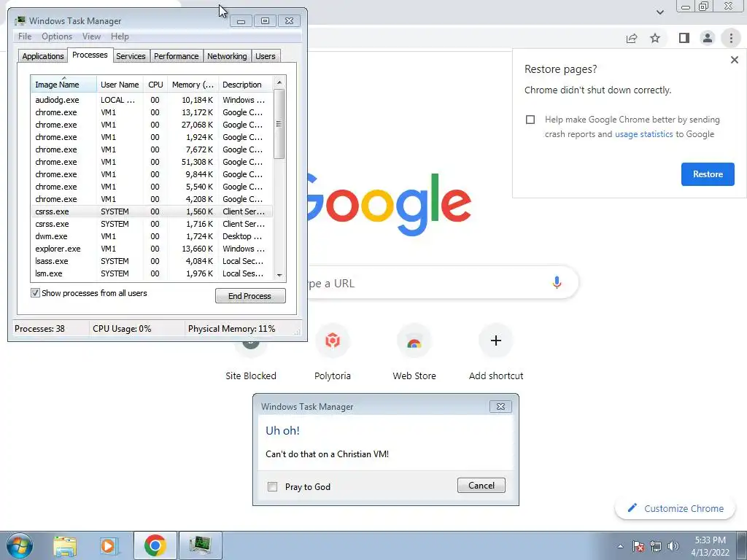Start voice search with microphone icon
This screenshot has height=560, width=747.
557,282
